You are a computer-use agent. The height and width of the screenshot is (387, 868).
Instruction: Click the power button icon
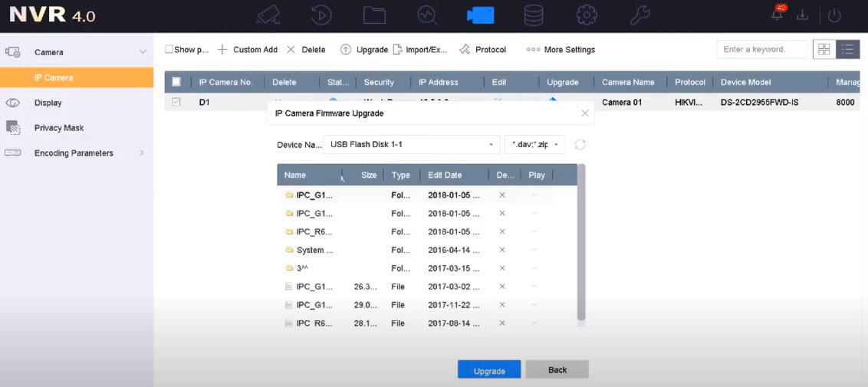[835, 15]
